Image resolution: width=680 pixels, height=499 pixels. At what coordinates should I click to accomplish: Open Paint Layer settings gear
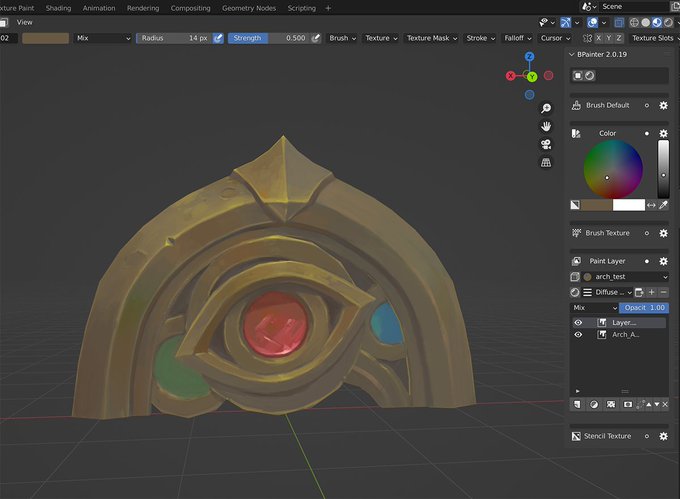tap(664, 261)
